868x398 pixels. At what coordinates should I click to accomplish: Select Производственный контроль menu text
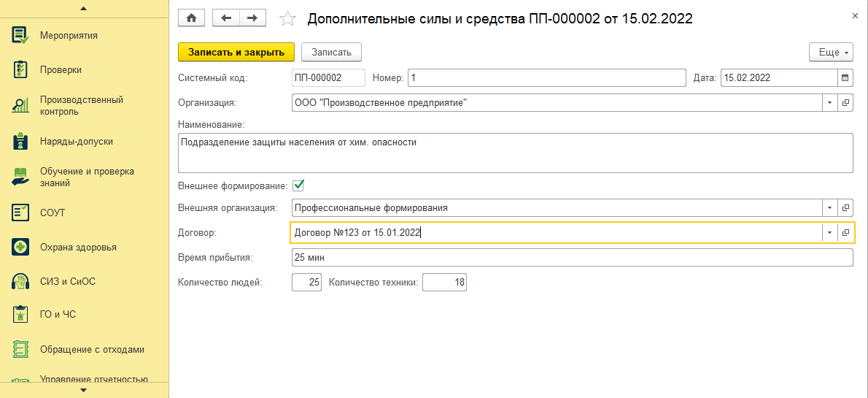click(82, 105)
